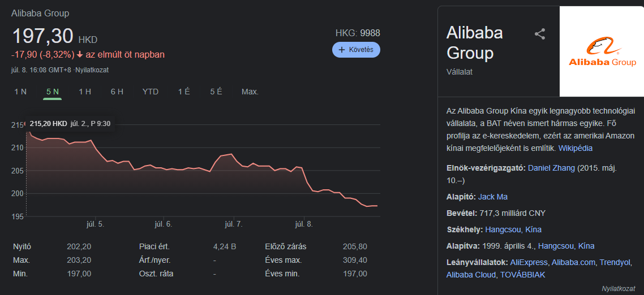
Task: Click the Max. value 203,20
Action: (79, 261)
